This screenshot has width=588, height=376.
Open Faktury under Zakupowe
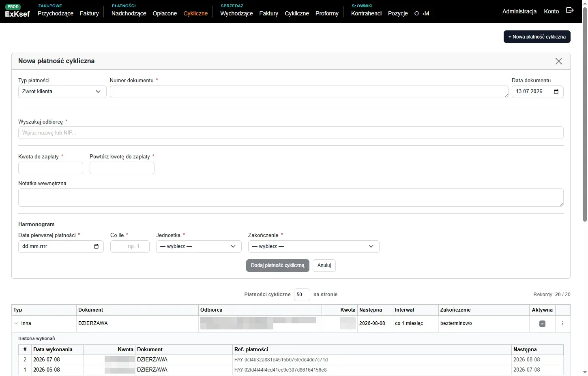tap(89, 13)
